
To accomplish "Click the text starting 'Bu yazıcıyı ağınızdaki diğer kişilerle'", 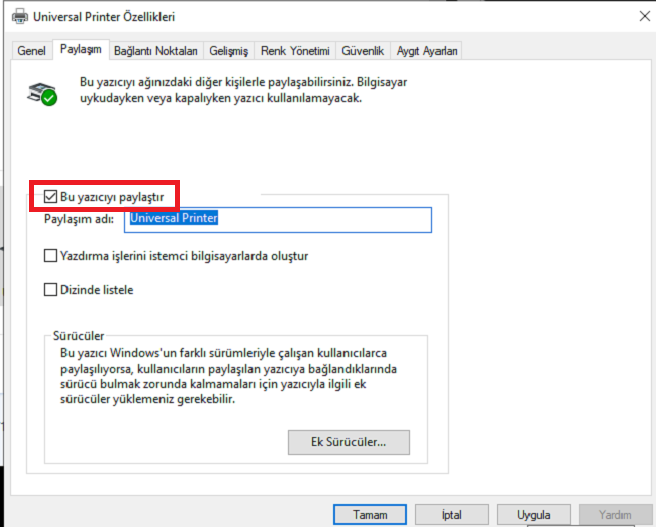I will [243, 90].
